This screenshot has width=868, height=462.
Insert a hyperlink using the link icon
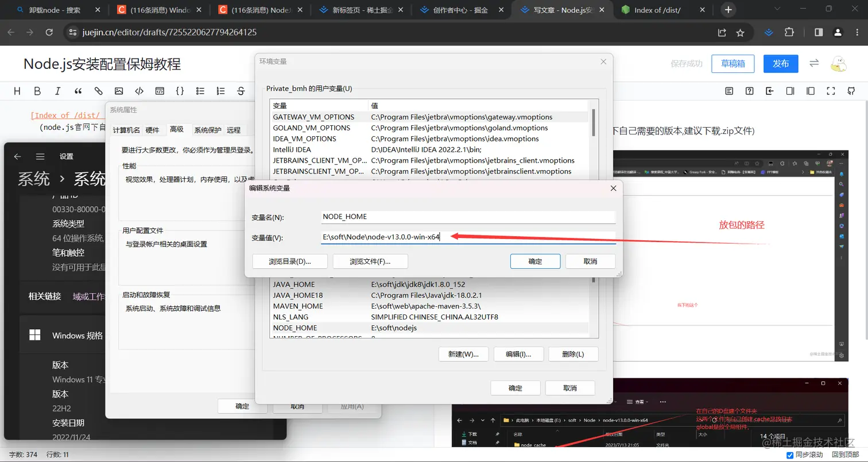point(98,91)
